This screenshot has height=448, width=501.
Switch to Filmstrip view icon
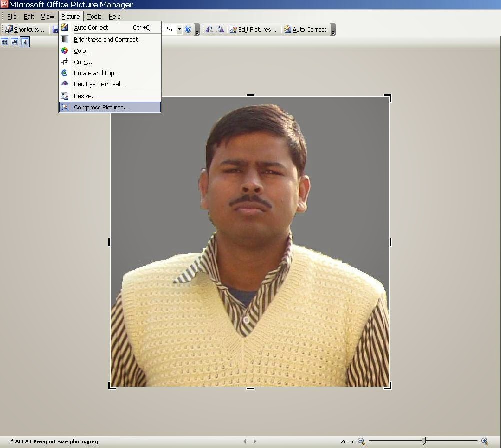pos(14,42)
